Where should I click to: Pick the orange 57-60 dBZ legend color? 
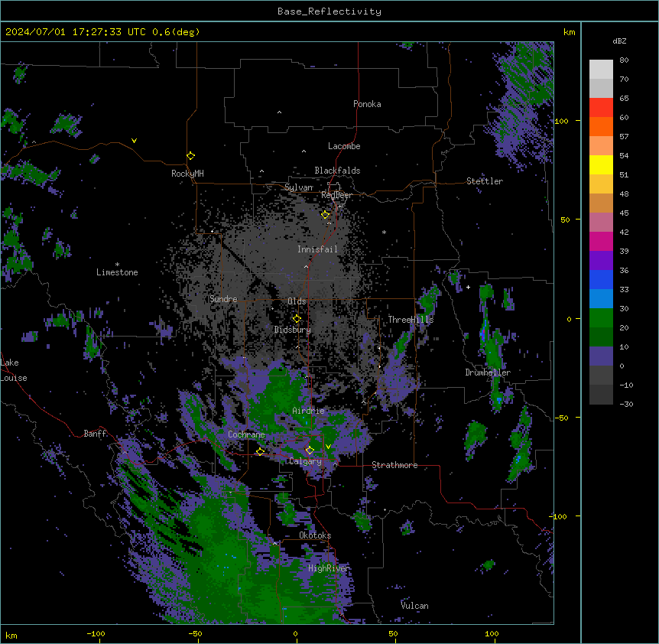point(601,126)
